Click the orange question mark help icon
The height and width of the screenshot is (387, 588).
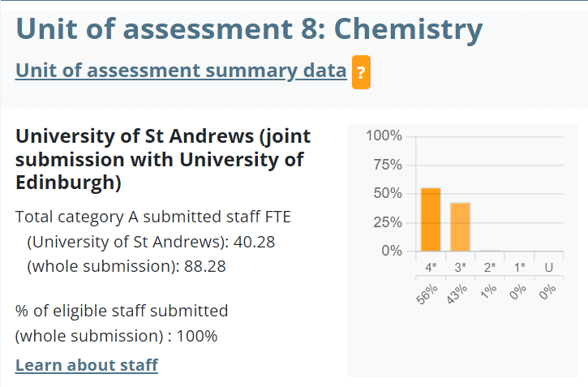click(x=361, y=73)
